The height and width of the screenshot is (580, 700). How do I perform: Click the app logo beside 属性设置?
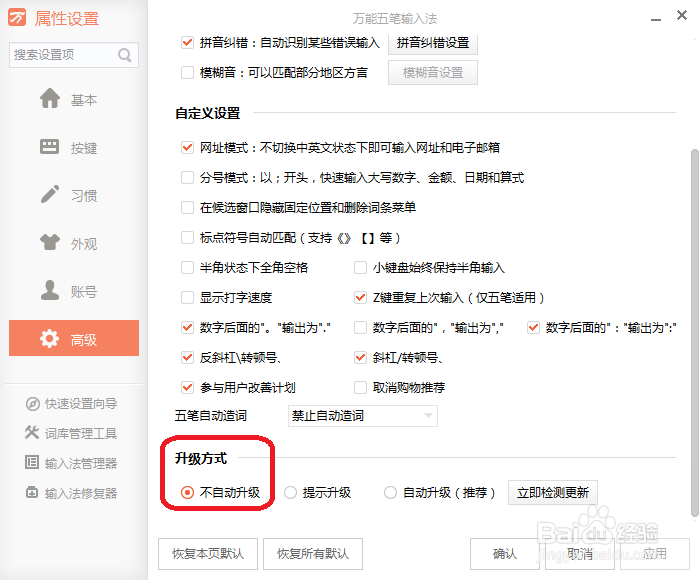(17, 17)
